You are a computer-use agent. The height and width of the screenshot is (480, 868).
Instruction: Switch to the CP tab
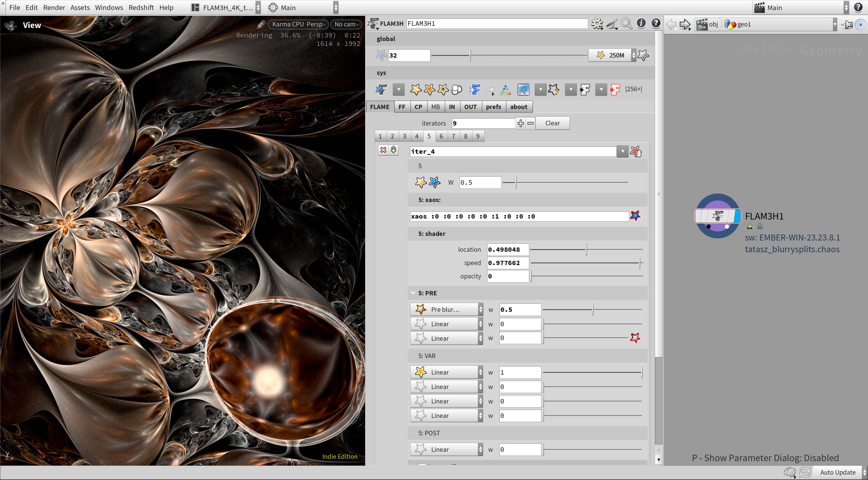pos(418,107)
